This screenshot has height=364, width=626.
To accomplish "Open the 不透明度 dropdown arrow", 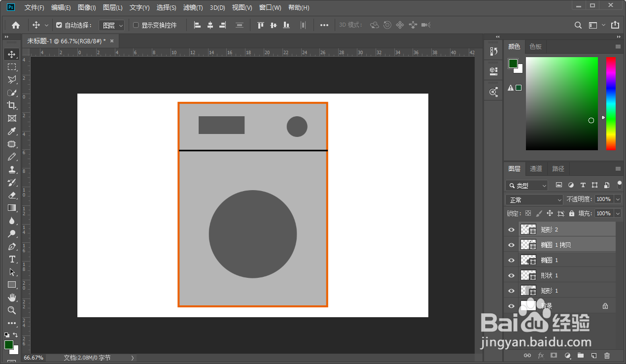I will click(618, 199).
